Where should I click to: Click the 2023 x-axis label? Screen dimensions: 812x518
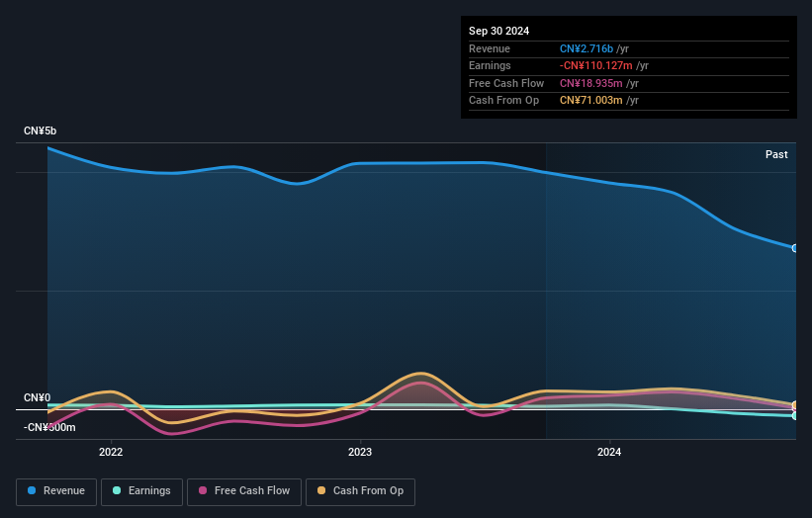[360, 453]
